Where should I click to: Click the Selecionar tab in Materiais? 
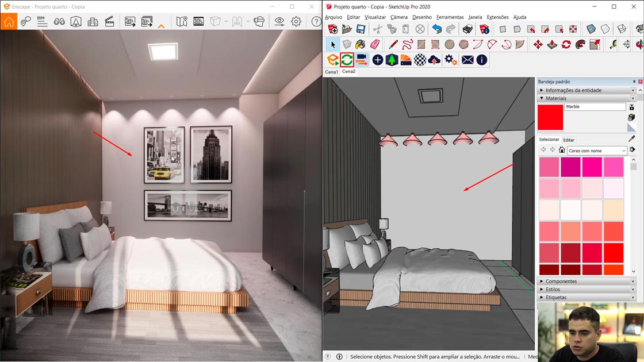coord(549,139)
